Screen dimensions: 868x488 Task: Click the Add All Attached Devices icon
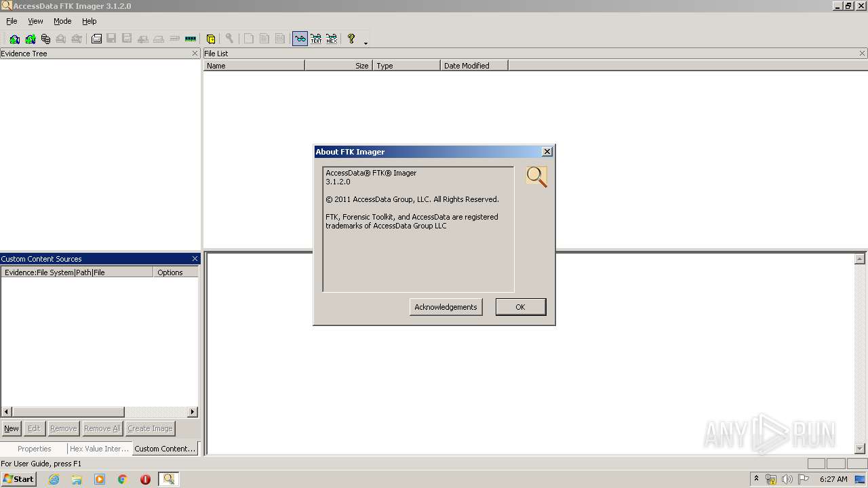30,39
